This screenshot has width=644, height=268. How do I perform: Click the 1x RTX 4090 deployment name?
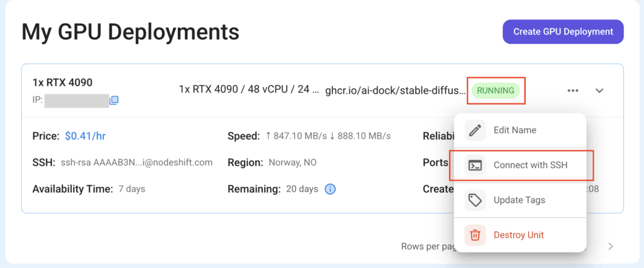62,82
